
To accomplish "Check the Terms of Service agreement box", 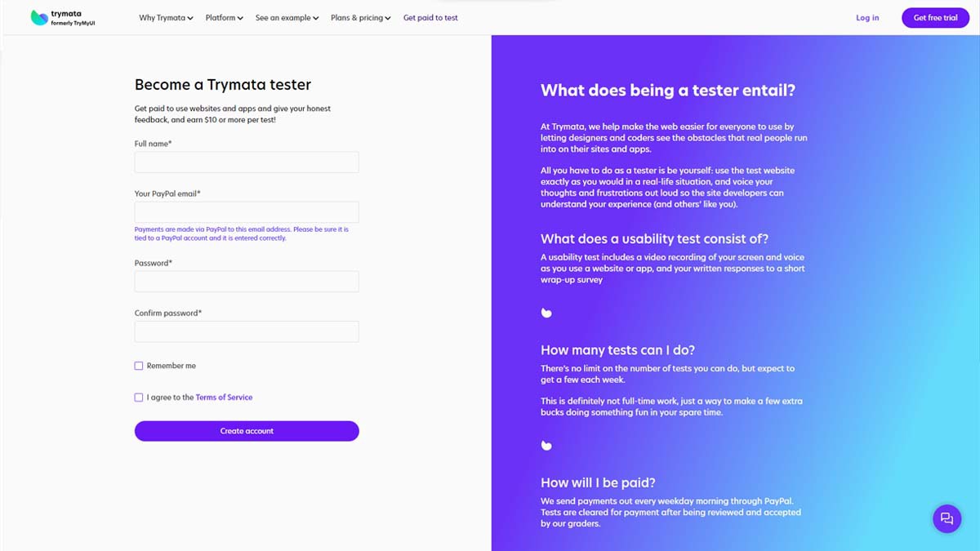I will (139, 398).
